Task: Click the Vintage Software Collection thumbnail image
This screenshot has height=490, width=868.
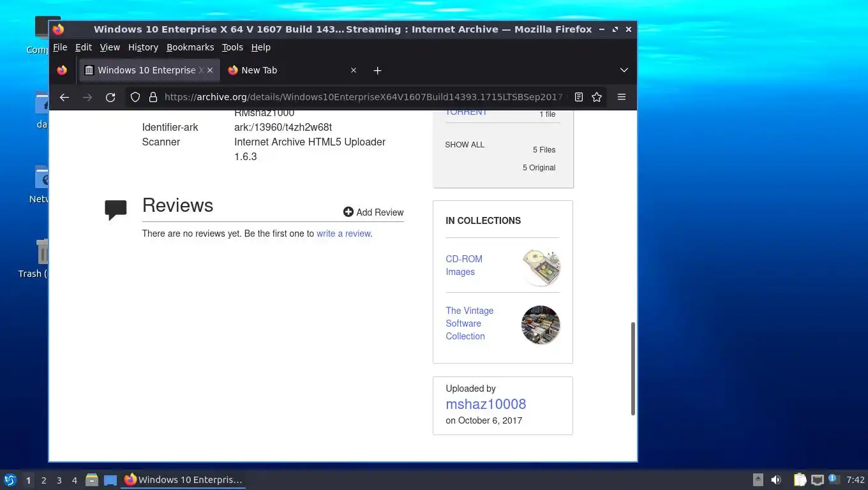Action: (x=541, y=325)
